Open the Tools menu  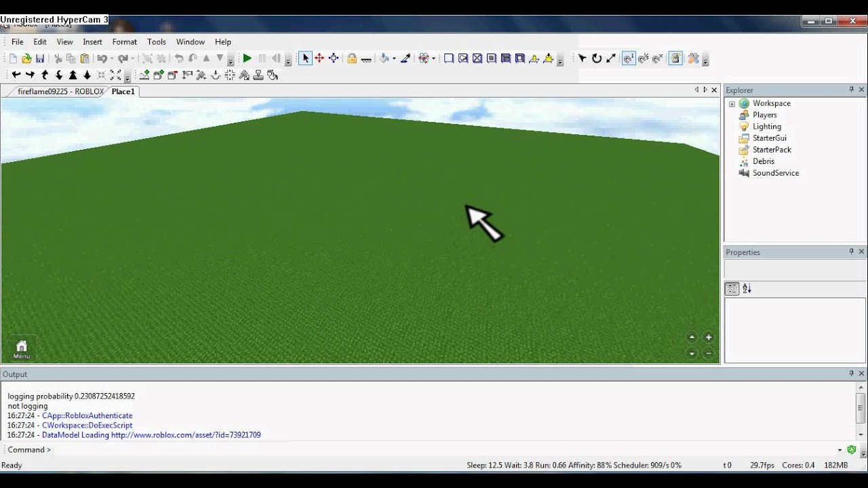coord(157,42)
